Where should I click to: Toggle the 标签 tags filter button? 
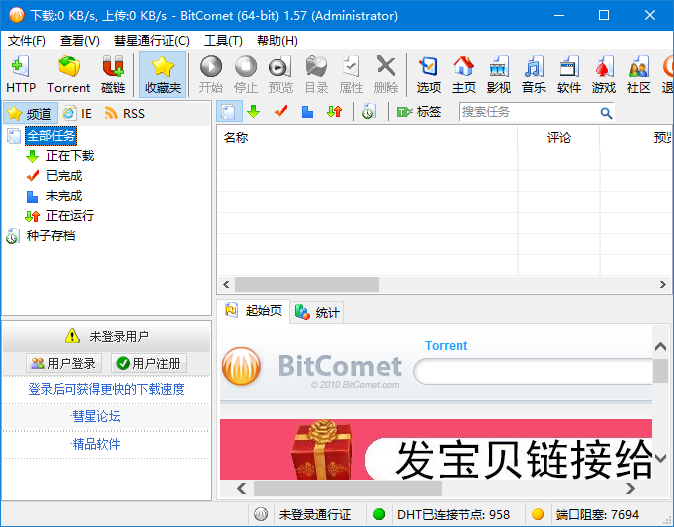419,112
